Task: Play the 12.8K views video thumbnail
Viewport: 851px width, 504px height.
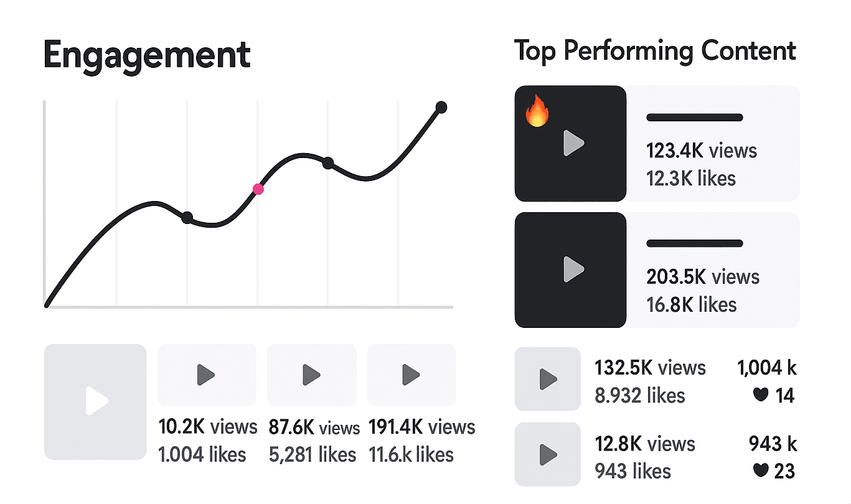Action: tap(548, 452)
